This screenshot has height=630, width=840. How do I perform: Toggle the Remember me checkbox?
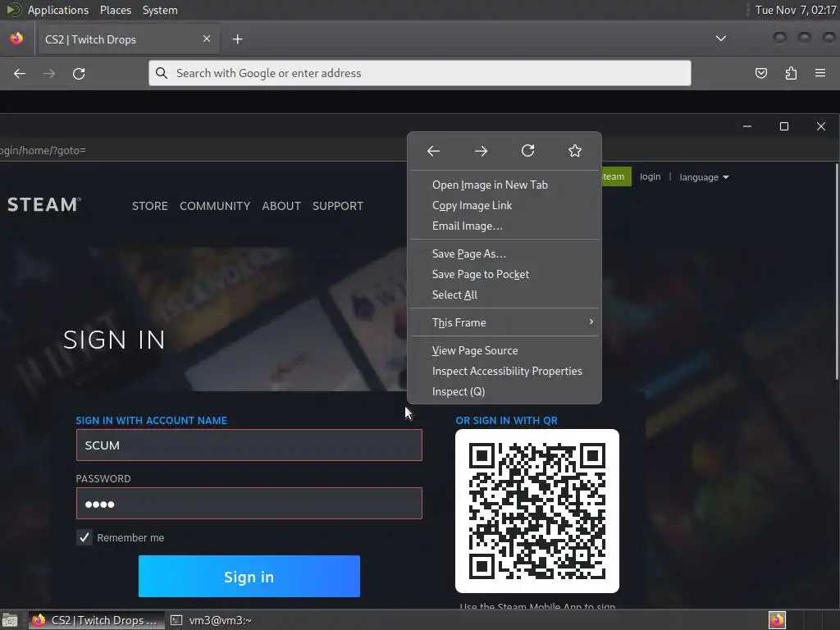point(84,537)
